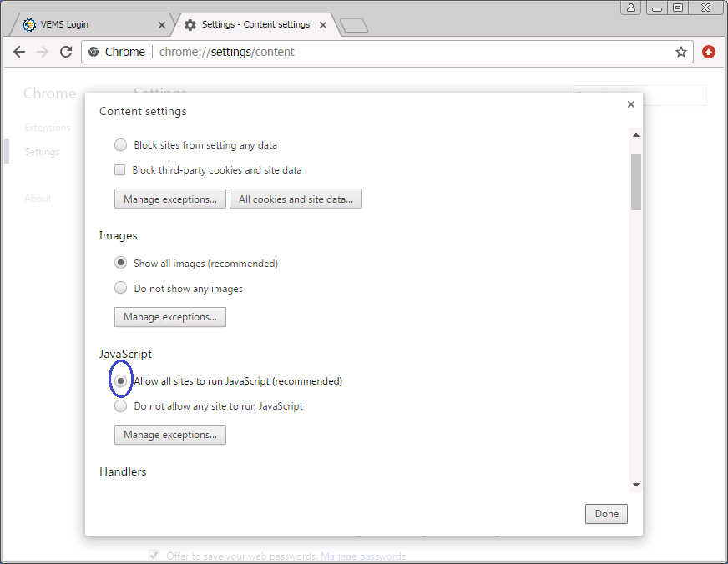This screenshot has width=728, height=564.
Task: Select Do not show any images
Action: click(121, 289)
